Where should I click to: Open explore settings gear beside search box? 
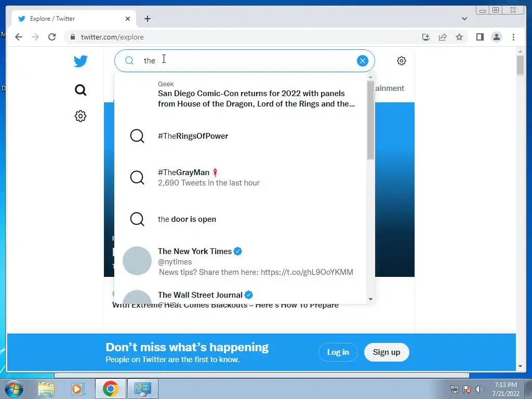coord(402,61)
